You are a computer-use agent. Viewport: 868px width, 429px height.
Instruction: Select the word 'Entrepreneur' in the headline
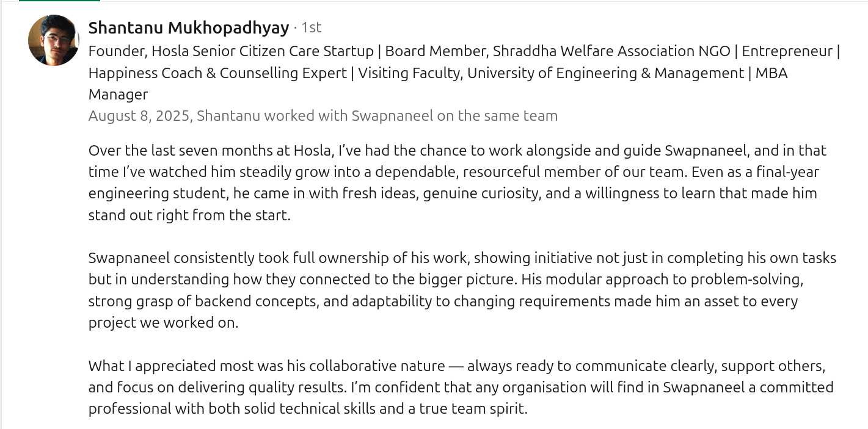coord(787,51)
